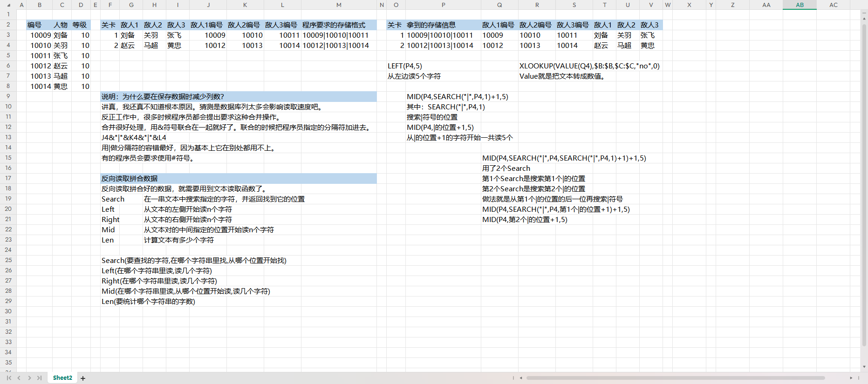This screenshot has height=384, width=868.
Task: Open the Sheet2 tab
Action: click(x=62, y=378)
